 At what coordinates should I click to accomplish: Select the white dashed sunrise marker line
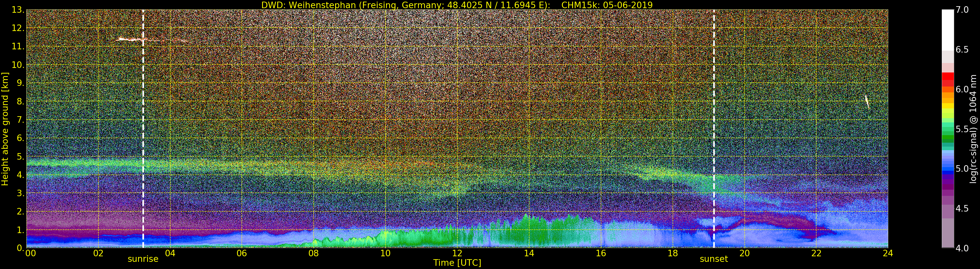[143, 129]
